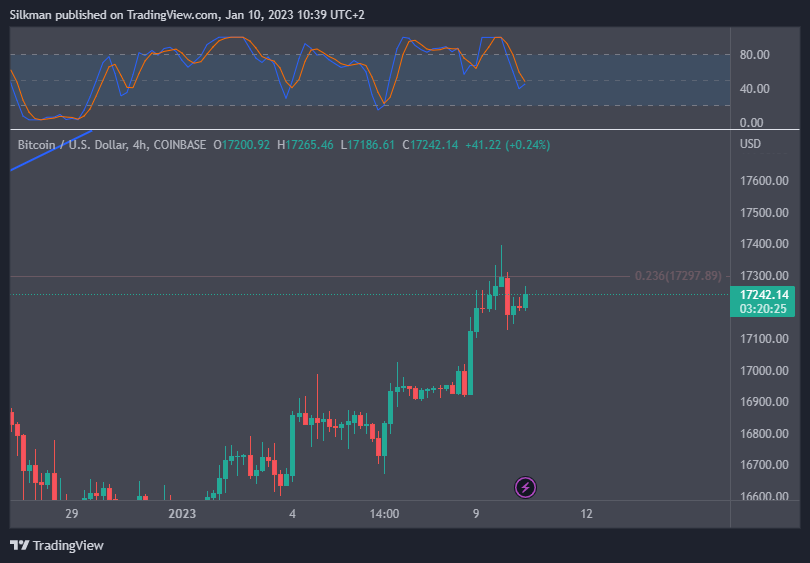Click the 4 date label on time axis
Viewport: 810px width, 563px height.
point(292,514)
